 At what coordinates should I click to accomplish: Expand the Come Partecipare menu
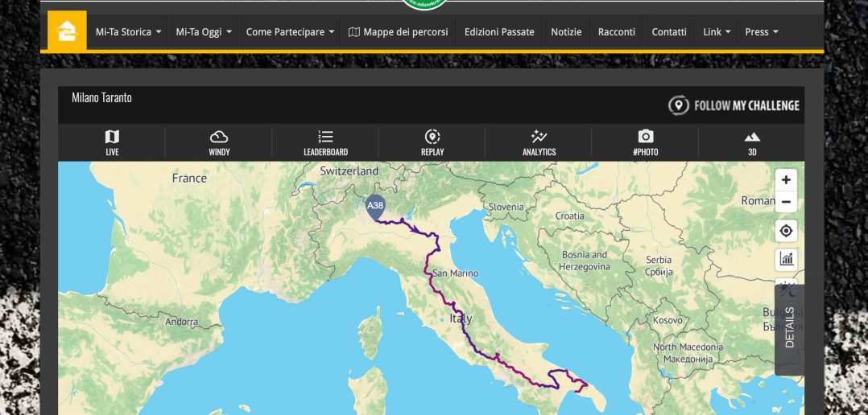[x=290, y=32]
